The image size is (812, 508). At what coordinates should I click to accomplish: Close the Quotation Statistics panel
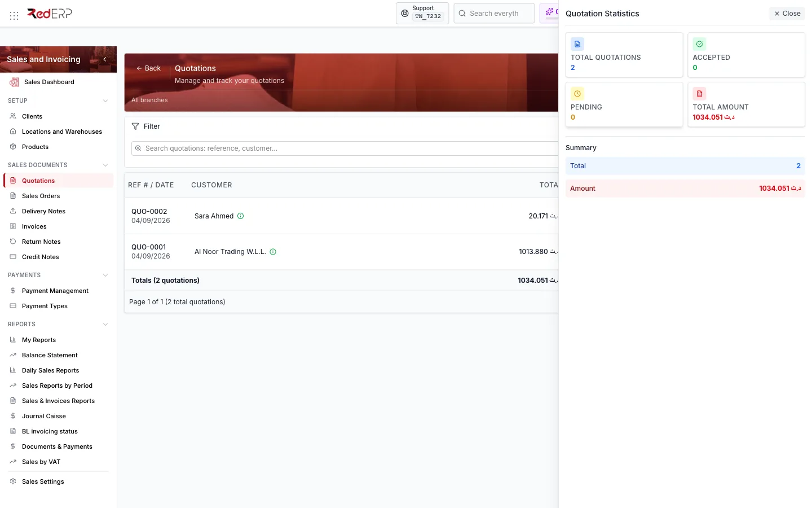[787, 14]
